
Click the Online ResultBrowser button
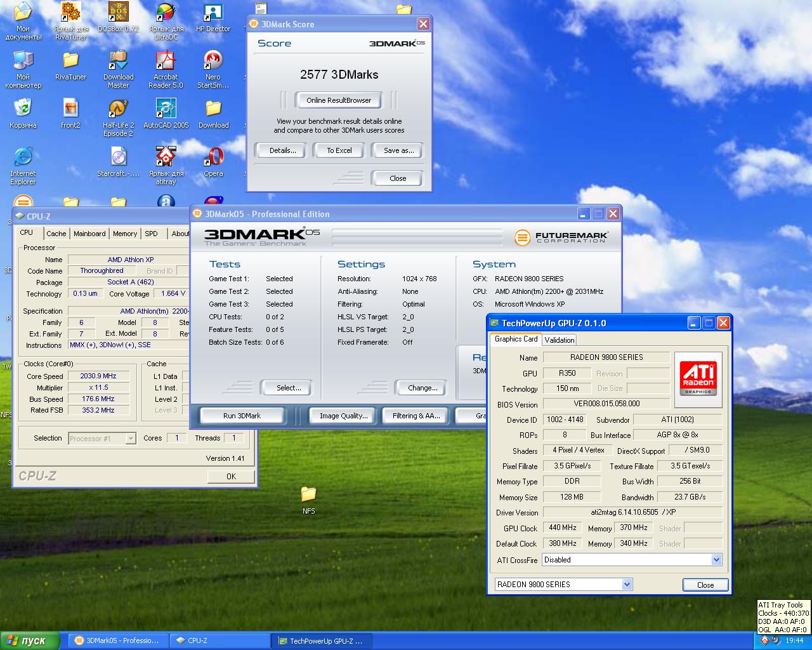click(339, 100)
